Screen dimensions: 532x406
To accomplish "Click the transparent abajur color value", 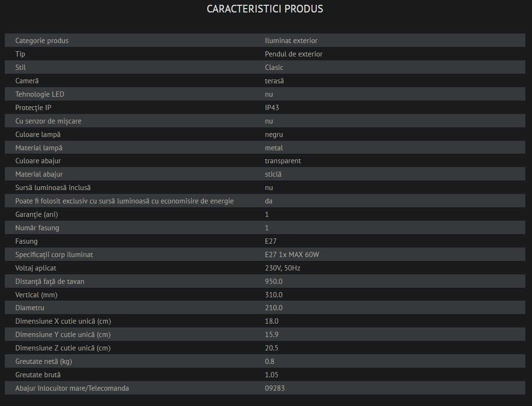I will point(283,161).
